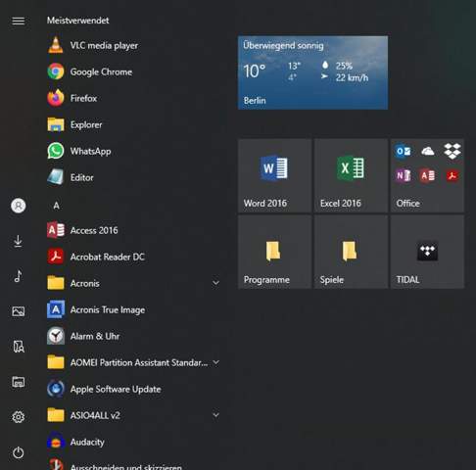Open the Office tile group label
Viewport: 476px width, 470px height.
click(407, 204)
